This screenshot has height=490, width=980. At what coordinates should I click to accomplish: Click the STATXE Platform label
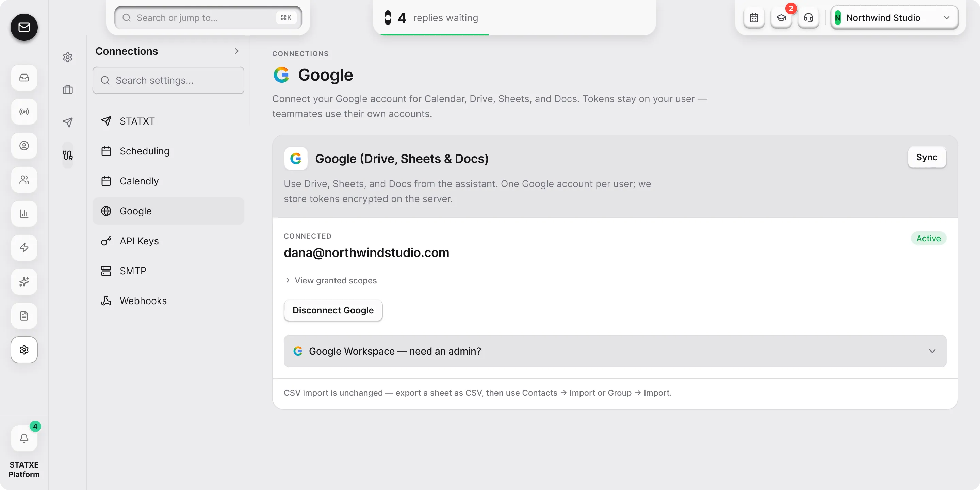coord(24,470)
